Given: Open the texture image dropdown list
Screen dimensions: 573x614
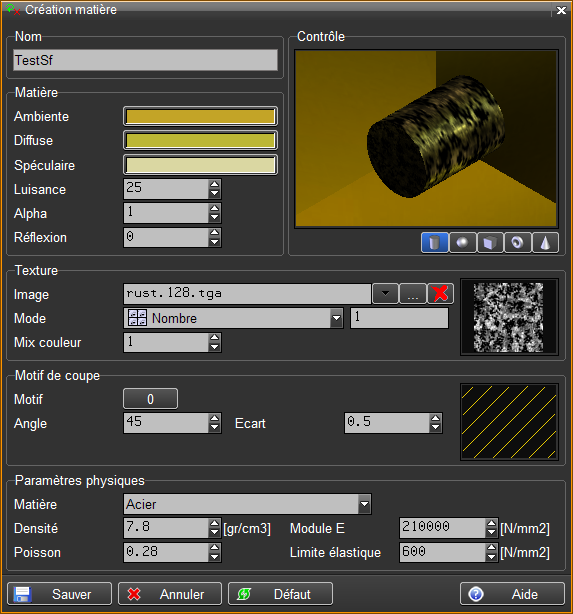Looking at the screenshot, I should [385, 293].
